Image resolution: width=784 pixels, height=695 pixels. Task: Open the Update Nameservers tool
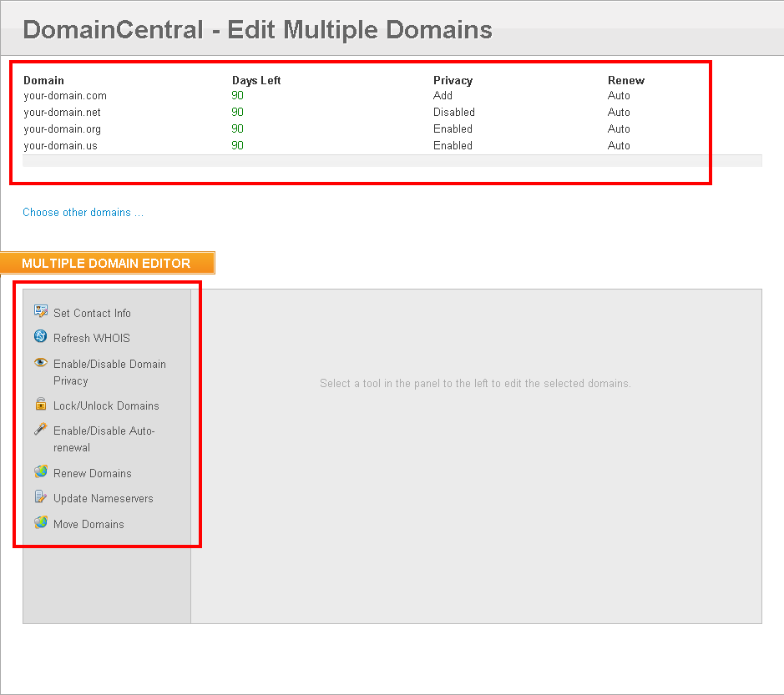click(102, 498)
